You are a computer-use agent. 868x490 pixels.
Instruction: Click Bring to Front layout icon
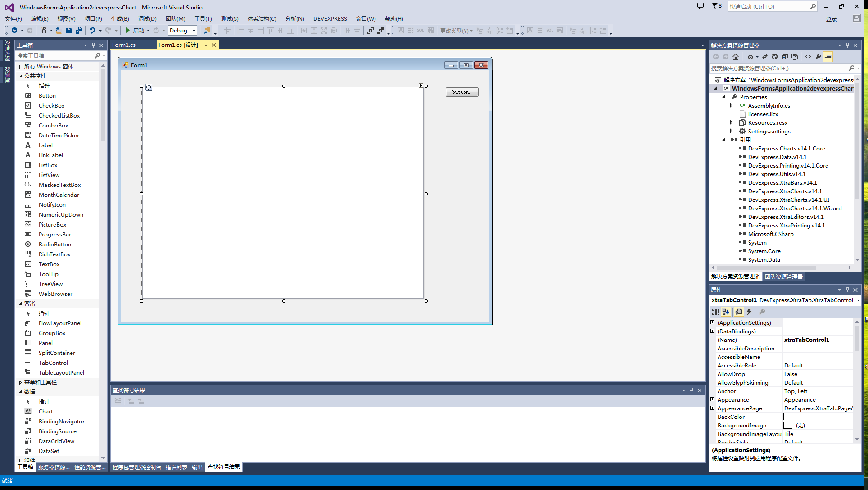pos(370,30)
